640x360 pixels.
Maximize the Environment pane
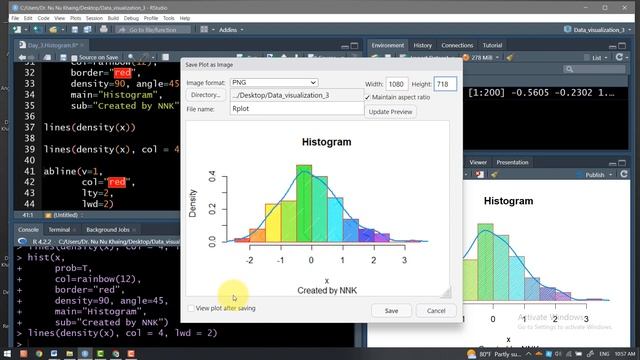click(622, 46)
